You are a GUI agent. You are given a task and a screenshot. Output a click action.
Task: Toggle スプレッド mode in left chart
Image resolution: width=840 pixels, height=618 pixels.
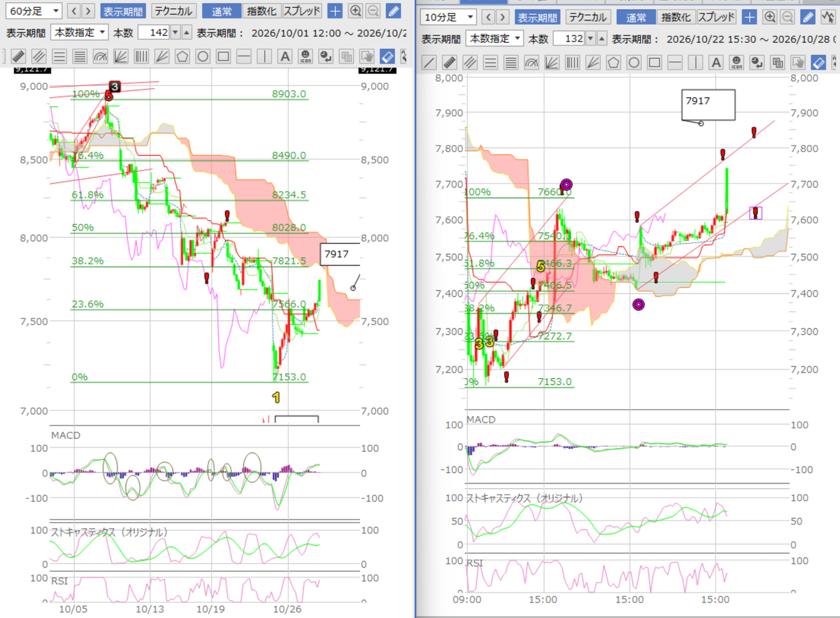click(302, 10)
